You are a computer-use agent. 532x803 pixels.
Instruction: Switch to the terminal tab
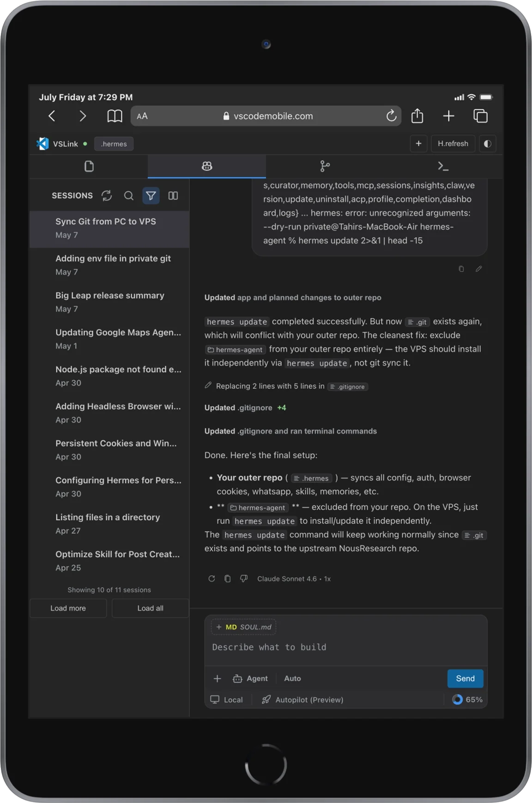443,166
